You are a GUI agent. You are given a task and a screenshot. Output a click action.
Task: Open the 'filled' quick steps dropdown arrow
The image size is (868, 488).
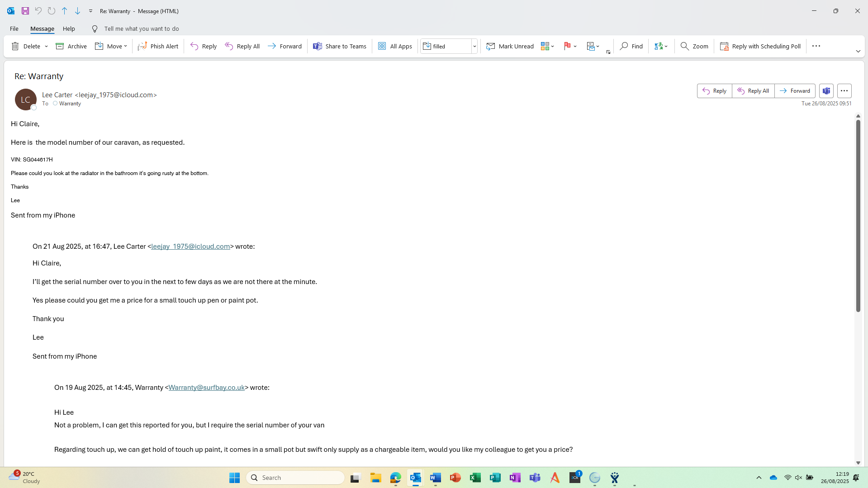click(x=474, y=46)
